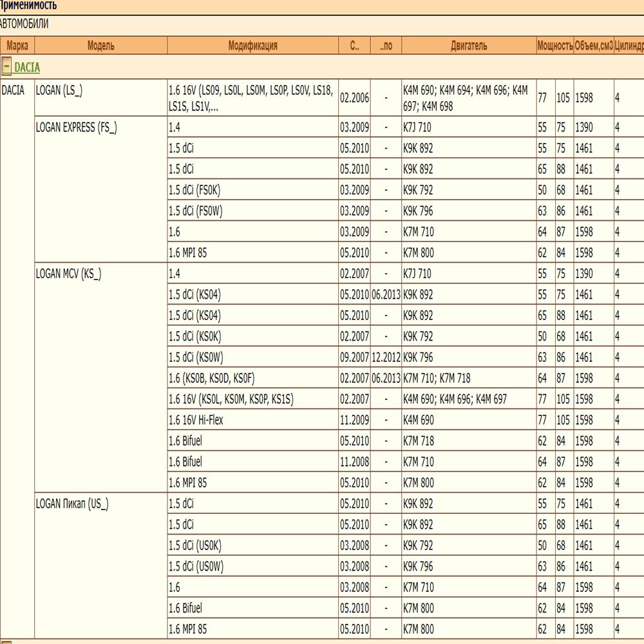The image size is (644, 644).
Task: Click the Применимость section title
Action: click(28, 5)
